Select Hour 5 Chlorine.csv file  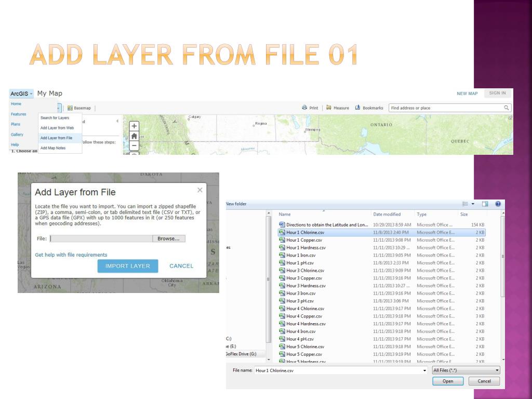click(x=382, y=347)
